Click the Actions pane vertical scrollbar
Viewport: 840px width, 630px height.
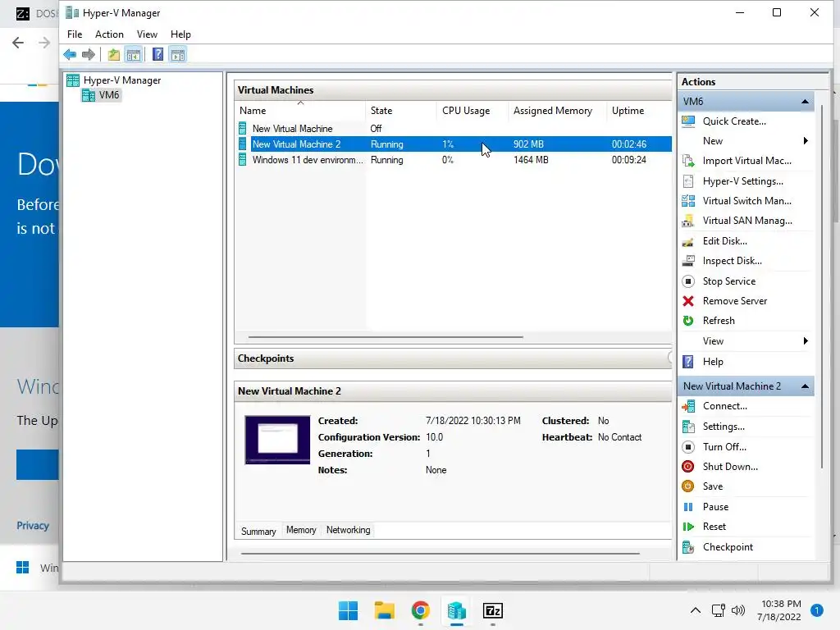coord(822,286)
